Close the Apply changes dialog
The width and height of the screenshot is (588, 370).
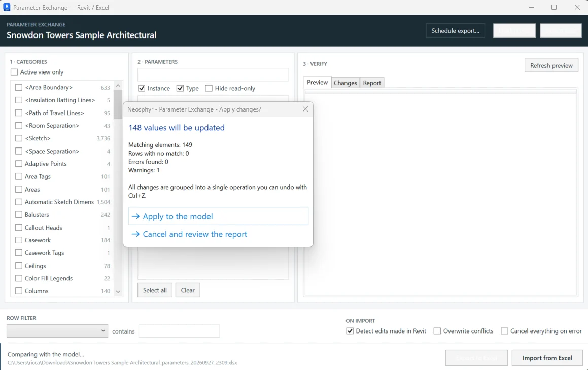click(305, 109)
